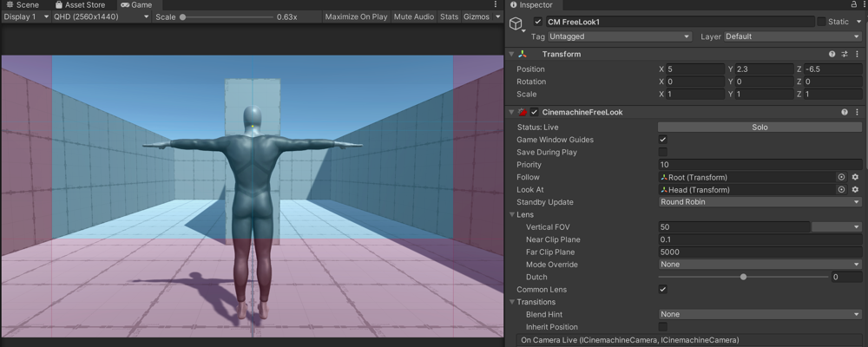The width and height of the screenshot is (868, 347).
Task: Click the Inspector lock icon
Action: click(x=854, y=5)
